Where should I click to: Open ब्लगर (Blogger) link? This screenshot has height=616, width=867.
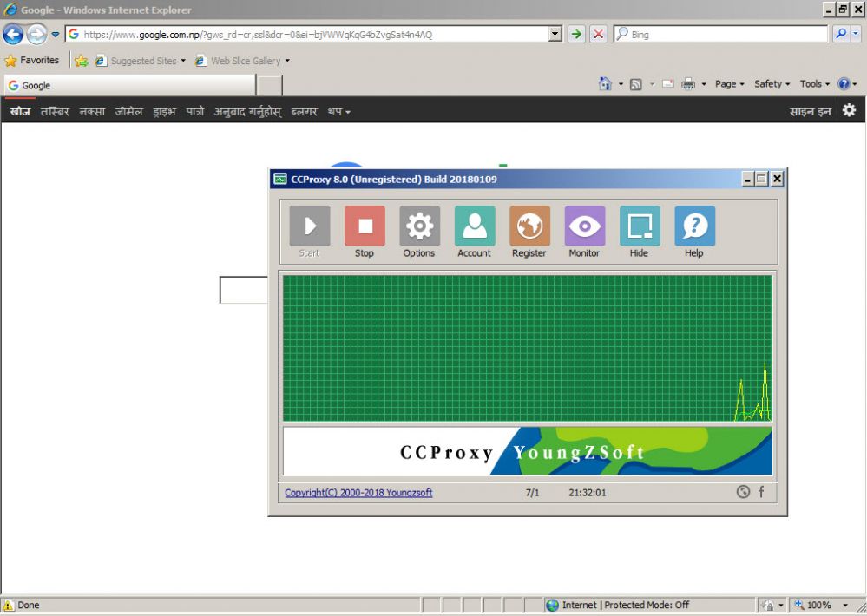coord(304,112)
